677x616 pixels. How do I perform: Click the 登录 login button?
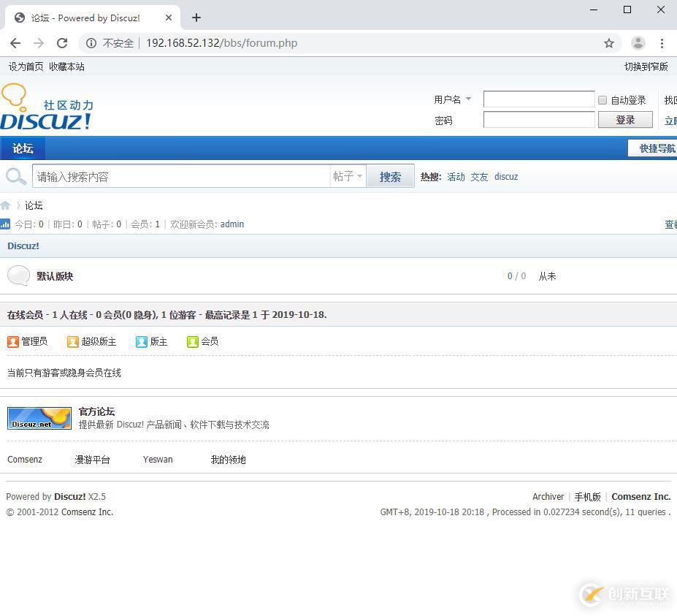coord(625,120)
